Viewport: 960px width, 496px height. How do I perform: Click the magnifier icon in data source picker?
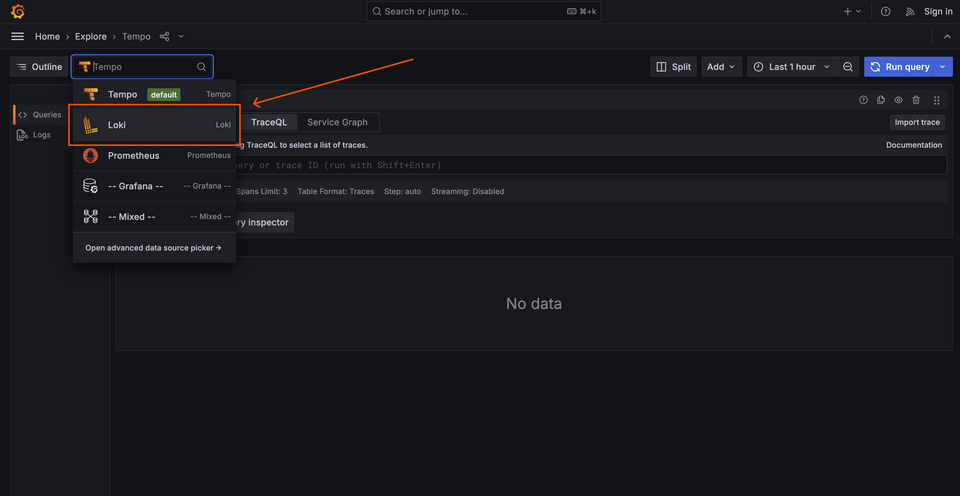[x=201, y=67]
